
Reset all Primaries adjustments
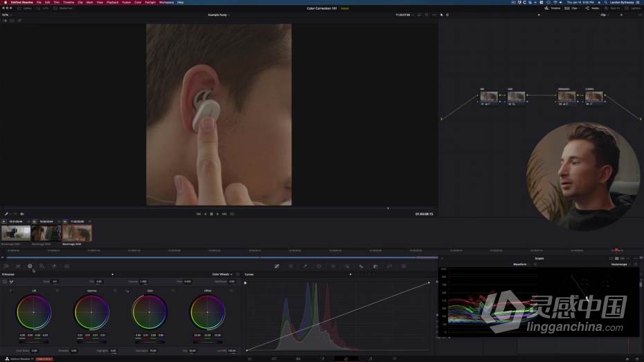tap(238, 274)
